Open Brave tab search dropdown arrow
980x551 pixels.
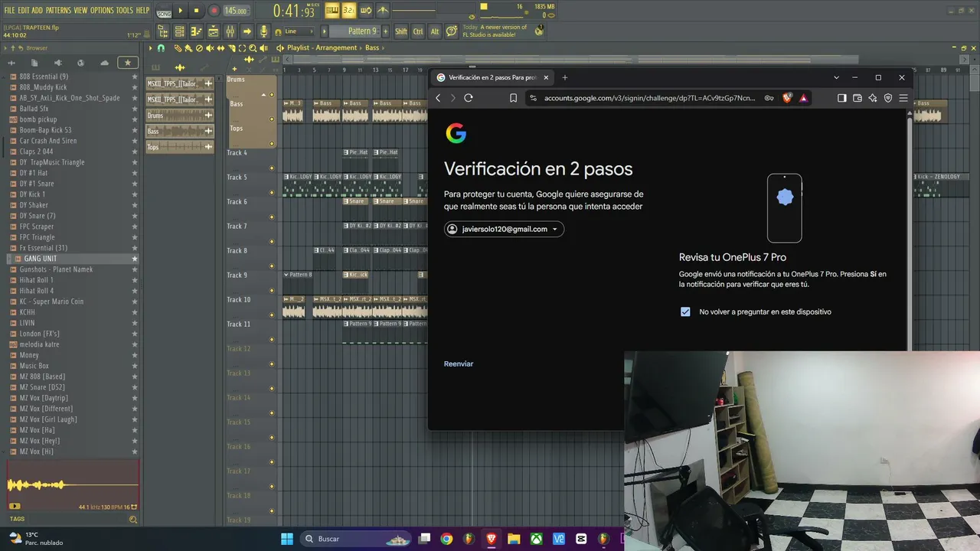(836, 77)
